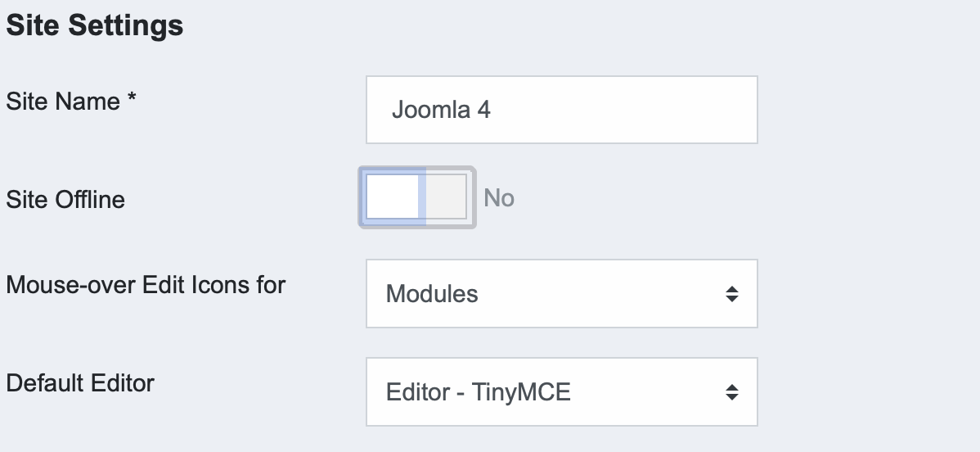This screenshot has width=980, height=452.
Task: Toggle the Site Offline switch
Action: [x=417, y=197]
